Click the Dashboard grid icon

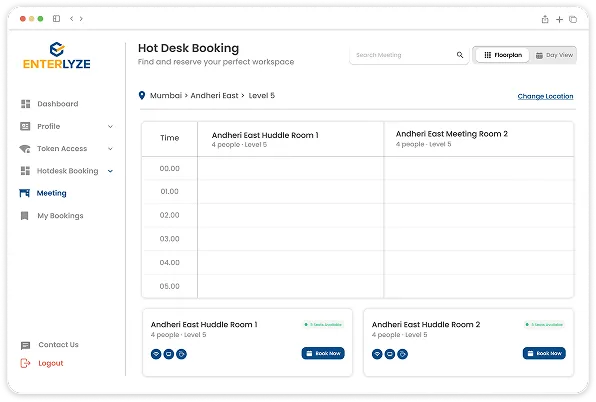pyautogui.click(x=25, y=104)
